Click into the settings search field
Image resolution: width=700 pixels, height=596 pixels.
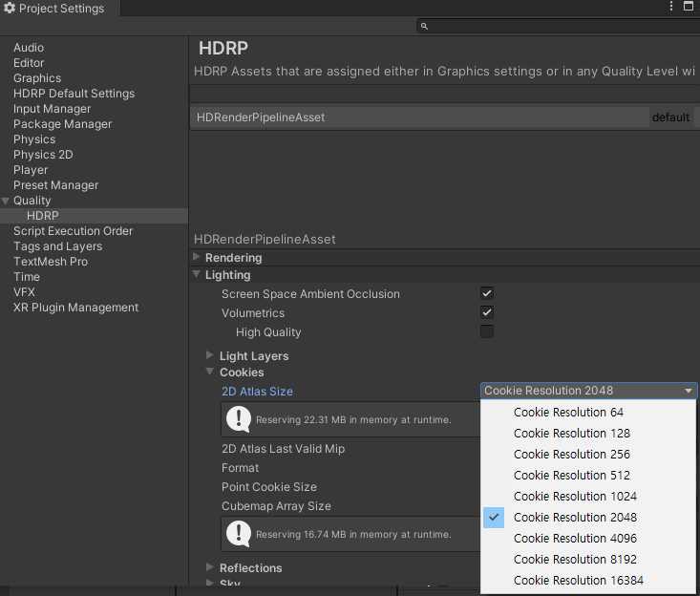tap(558, 27)
